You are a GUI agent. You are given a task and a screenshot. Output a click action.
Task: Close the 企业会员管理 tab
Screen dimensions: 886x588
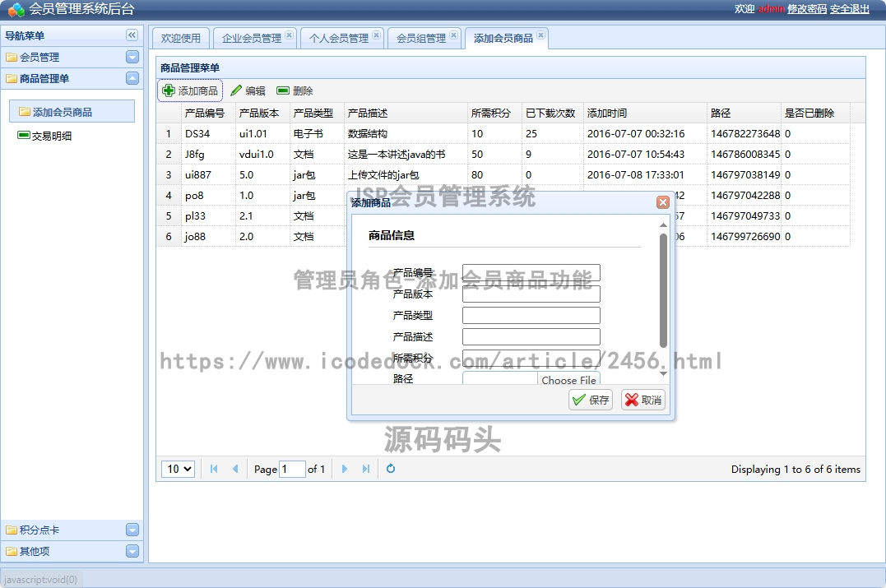[290, 35]
